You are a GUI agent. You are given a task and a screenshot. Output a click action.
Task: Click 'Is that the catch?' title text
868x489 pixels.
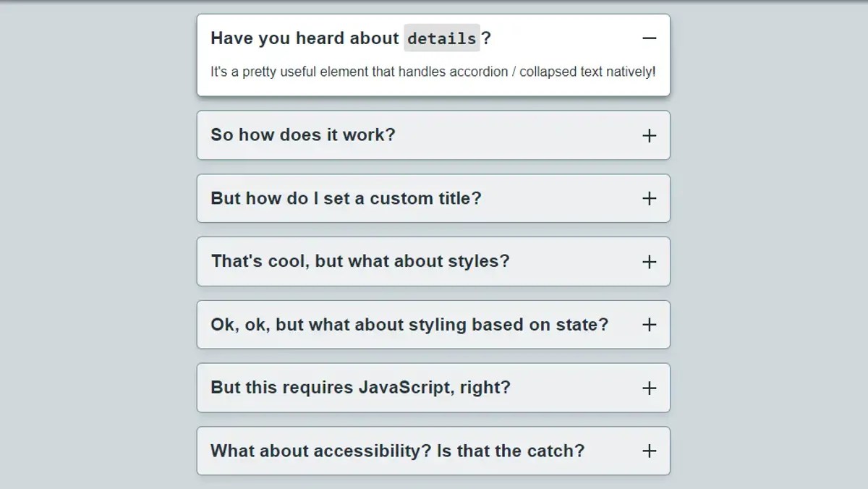tap(511, 451)
